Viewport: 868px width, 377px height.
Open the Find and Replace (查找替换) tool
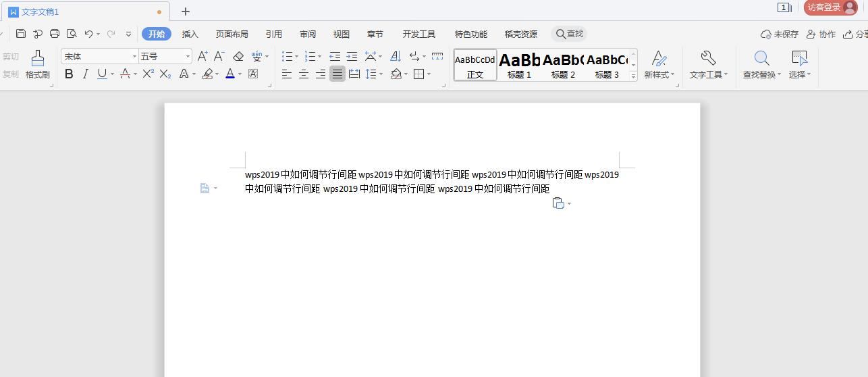click(761, 65)
